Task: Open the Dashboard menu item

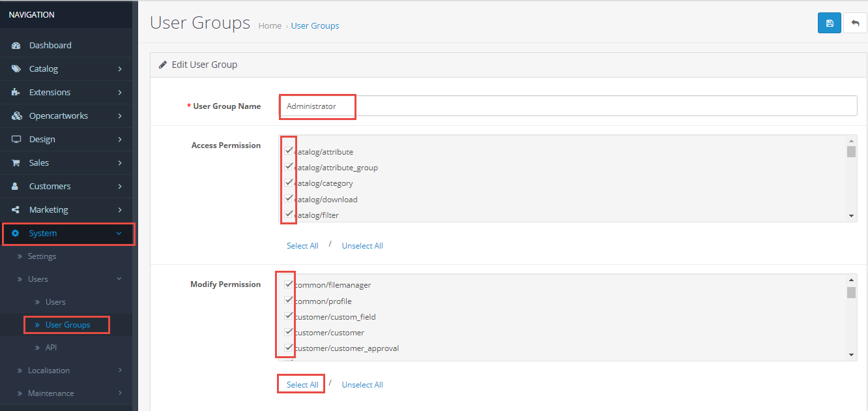Action: click(x=66, y=46)
